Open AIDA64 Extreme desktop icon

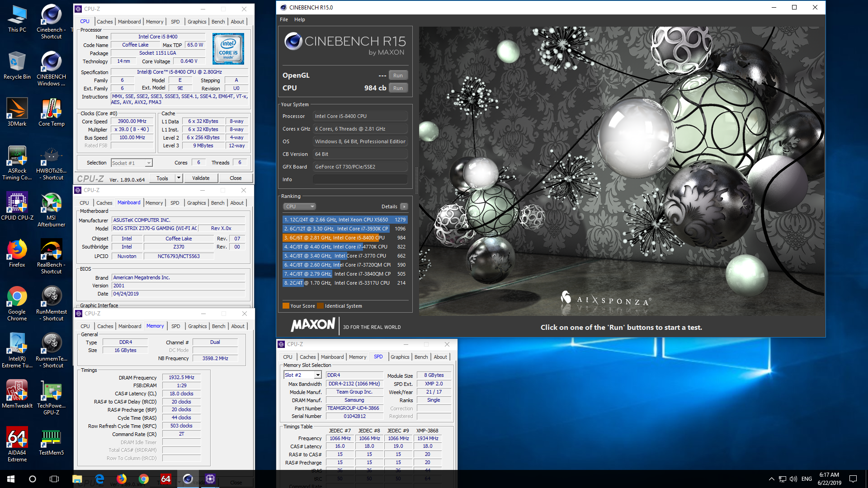[x=17, y=445]
